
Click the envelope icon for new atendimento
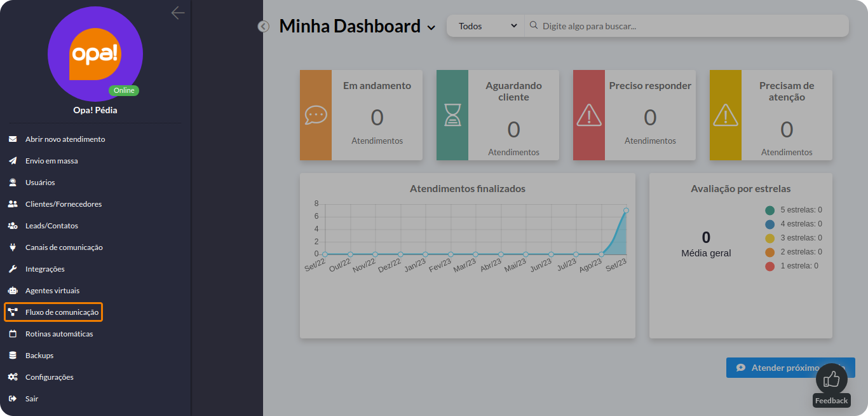coord(13,139)
